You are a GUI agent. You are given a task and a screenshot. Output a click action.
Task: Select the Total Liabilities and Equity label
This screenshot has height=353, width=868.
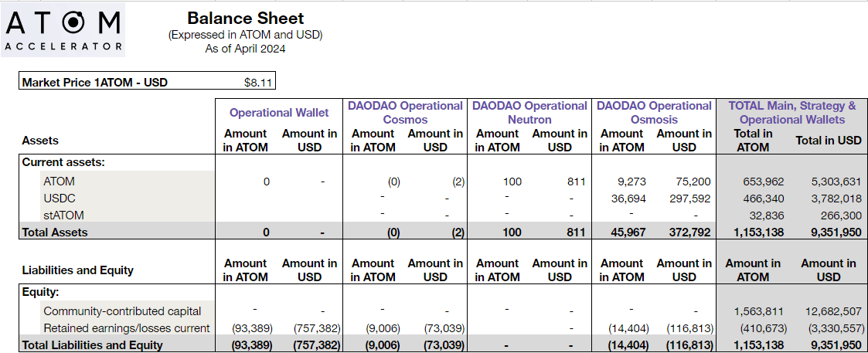(92, 345)
